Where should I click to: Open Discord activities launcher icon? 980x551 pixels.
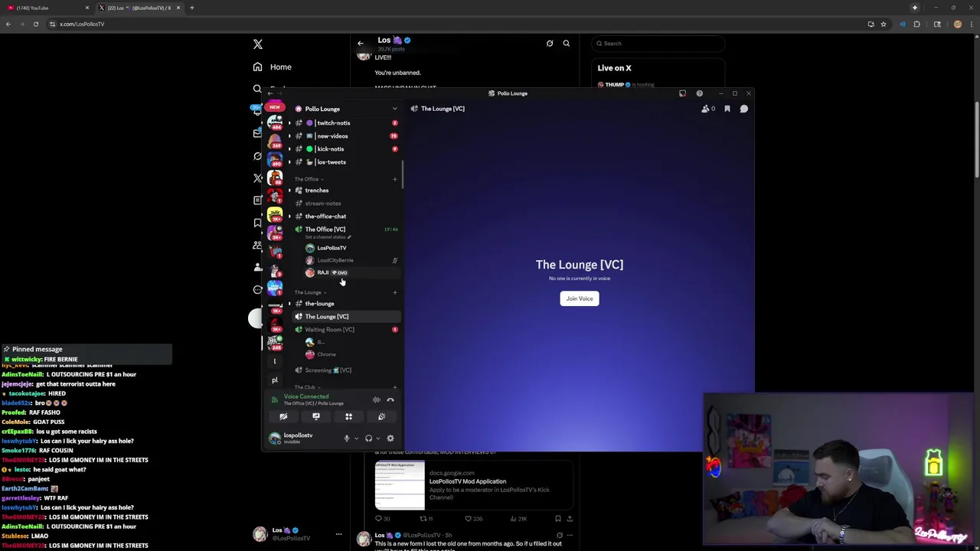[x=348, y=416]
